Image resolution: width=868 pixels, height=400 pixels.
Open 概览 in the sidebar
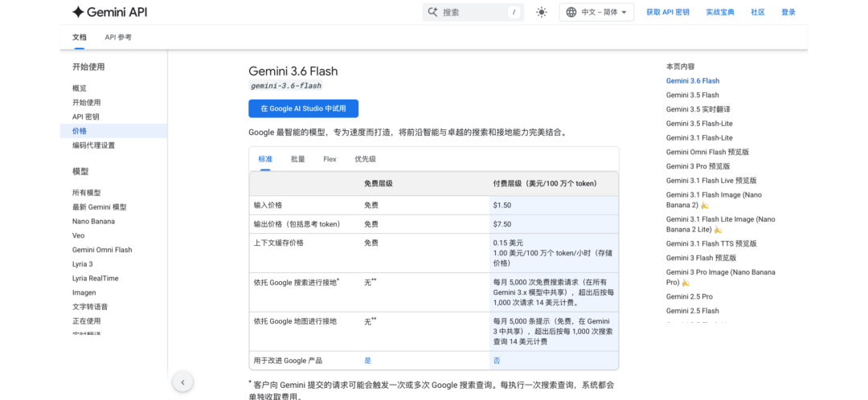tap(79, 88)
